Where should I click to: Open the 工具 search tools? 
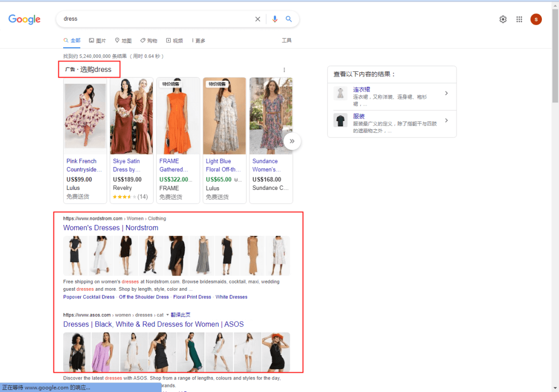coord(287,40)
